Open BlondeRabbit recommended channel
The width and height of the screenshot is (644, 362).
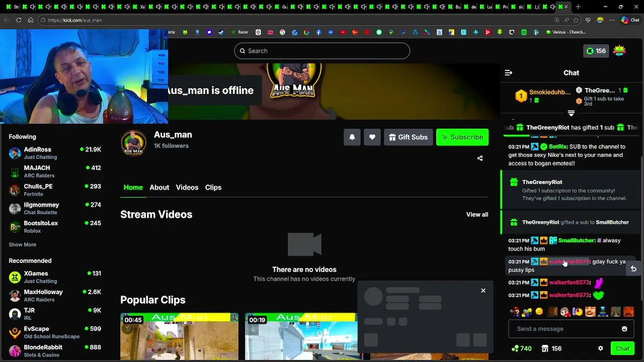(x=55, y=351)
